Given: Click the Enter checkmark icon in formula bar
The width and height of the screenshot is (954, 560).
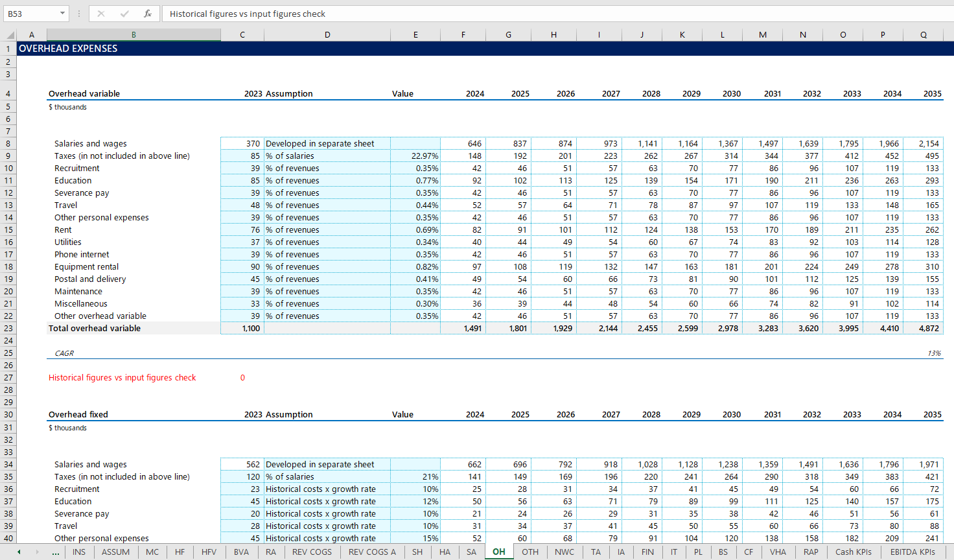Looking at the screenshot, I should 124,14.
